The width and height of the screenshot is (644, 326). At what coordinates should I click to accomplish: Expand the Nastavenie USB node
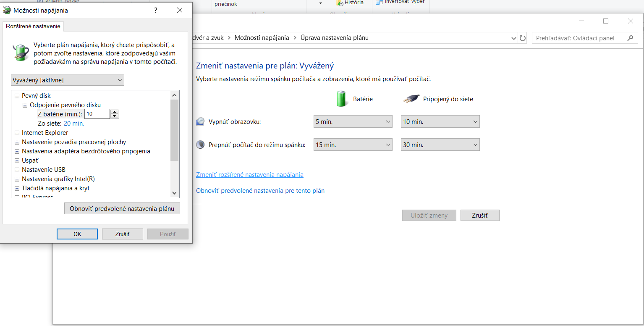coord(17,170)
